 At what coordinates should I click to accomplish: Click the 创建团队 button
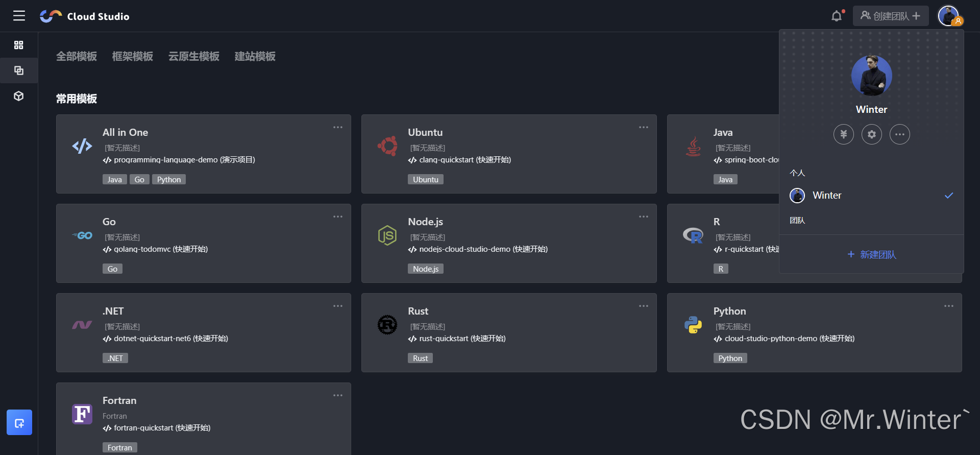[891, 16]
